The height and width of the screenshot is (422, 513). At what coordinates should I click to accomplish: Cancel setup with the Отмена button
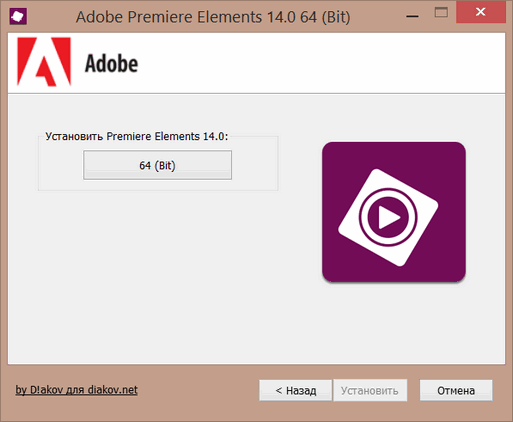click(456, 390)
